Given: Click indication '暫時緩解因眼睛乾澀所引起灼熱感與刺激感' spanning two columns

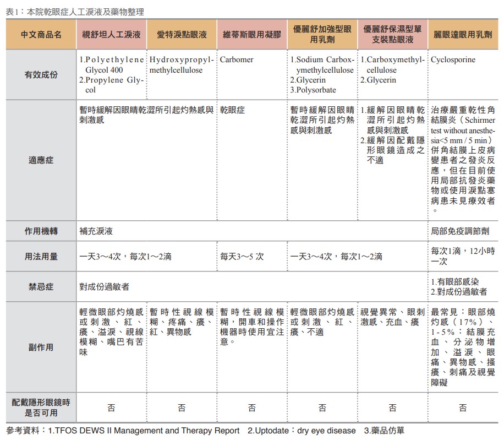Looking at the screenshot, I should coord(146,115).
